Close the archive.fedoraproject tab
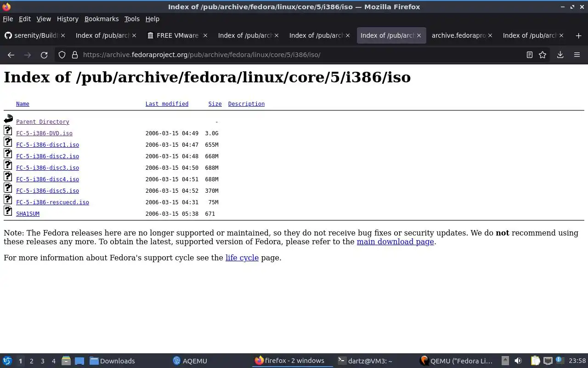 [490, 35]
